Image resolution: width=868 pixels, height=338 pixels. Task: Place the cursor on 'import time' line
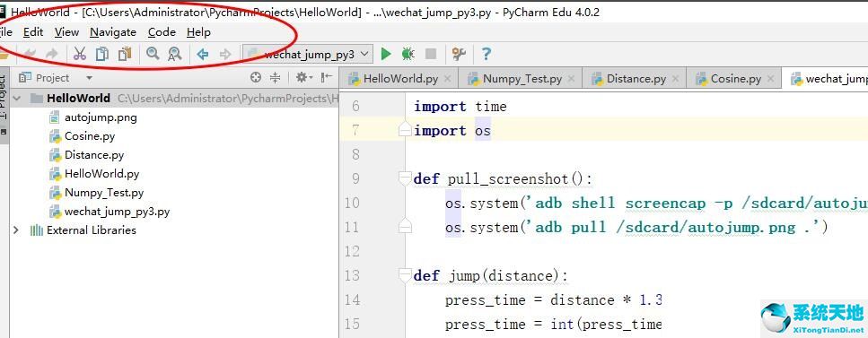[x=460, y=106]
